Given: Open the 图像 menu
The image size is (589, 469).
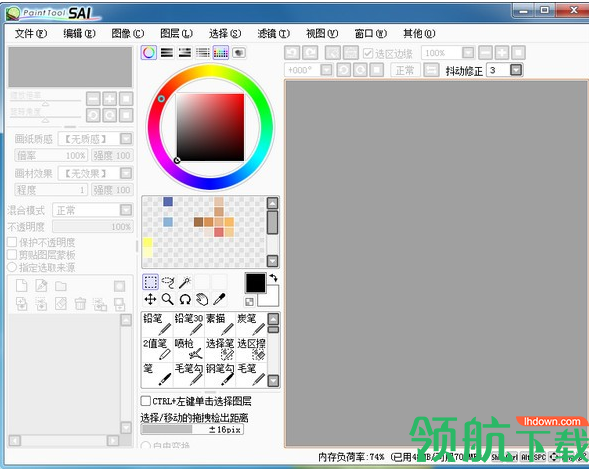Looking at the screenshot, I should [x=128, y=34].
